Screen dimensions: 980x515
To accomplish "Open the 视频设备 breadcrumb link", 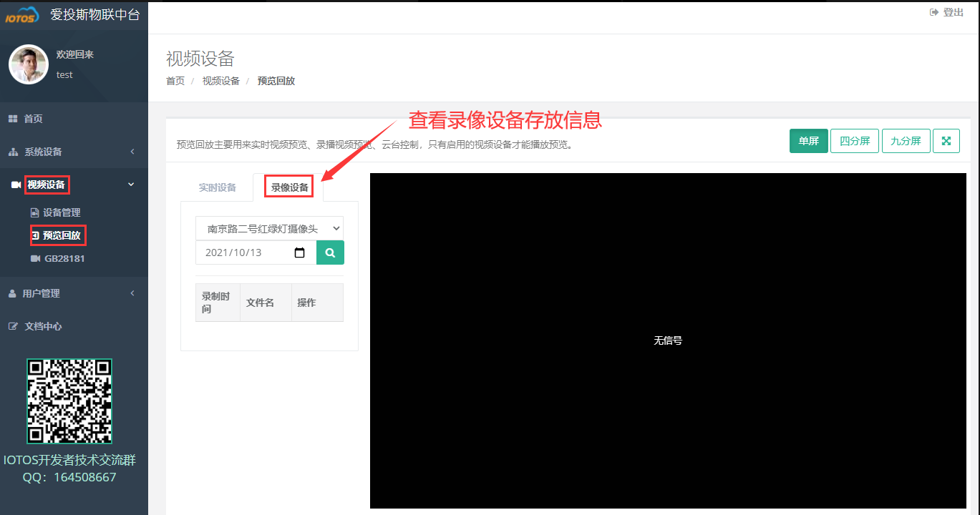I will [221, 80].
